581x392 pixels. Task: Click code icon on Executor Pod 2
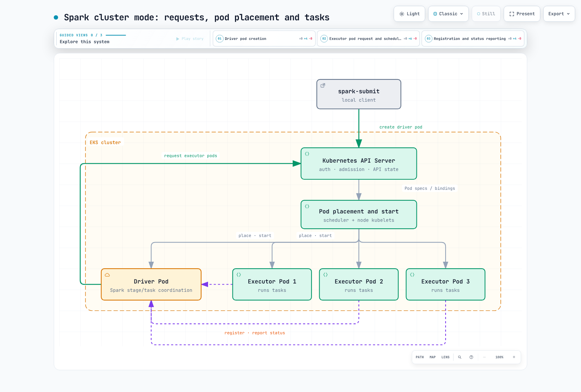point(326,275)
